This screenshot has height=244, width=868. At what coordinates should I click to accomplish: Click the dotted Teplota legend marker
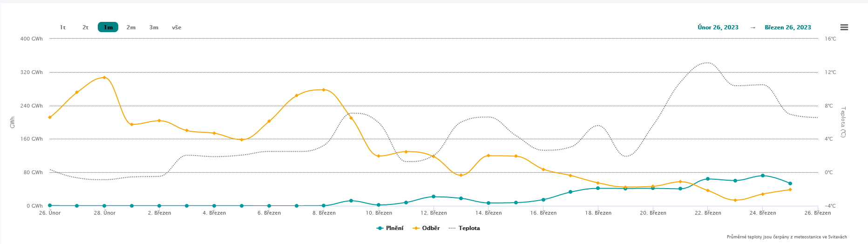point(452,228)
